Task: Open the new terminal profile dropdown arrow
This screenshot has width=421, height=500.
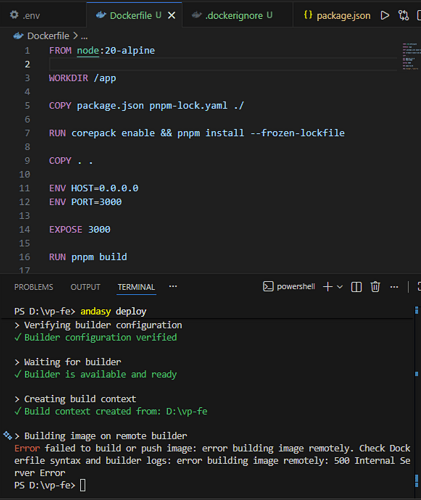Action: (x=340, y=287)
